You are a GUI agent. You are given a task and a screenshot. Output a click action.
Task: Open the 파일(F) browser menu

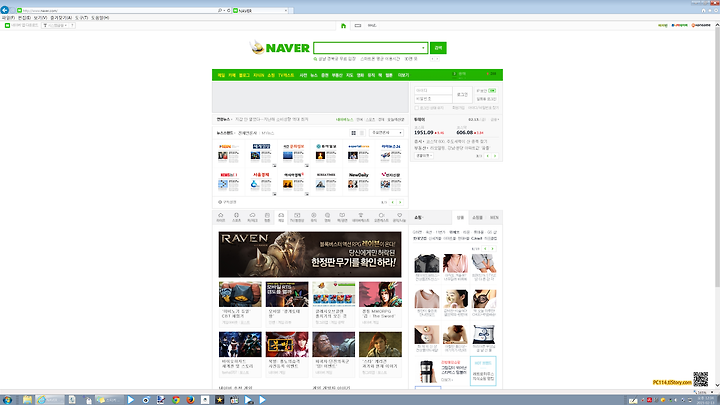click(8, 17)
